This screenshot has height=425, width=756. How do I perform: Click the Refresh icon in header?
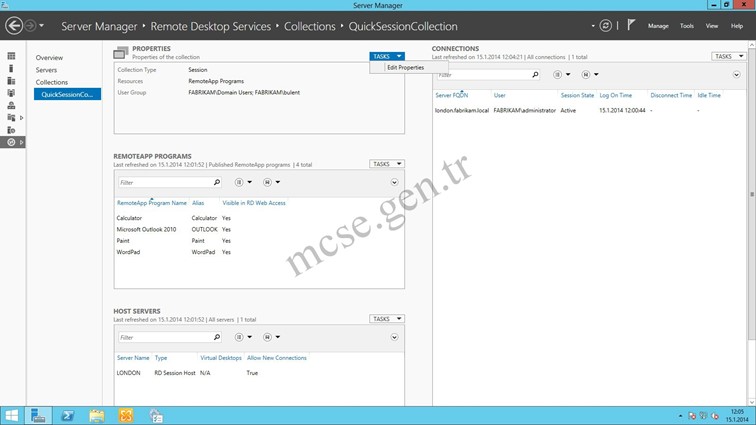click(x=606, y=26)
